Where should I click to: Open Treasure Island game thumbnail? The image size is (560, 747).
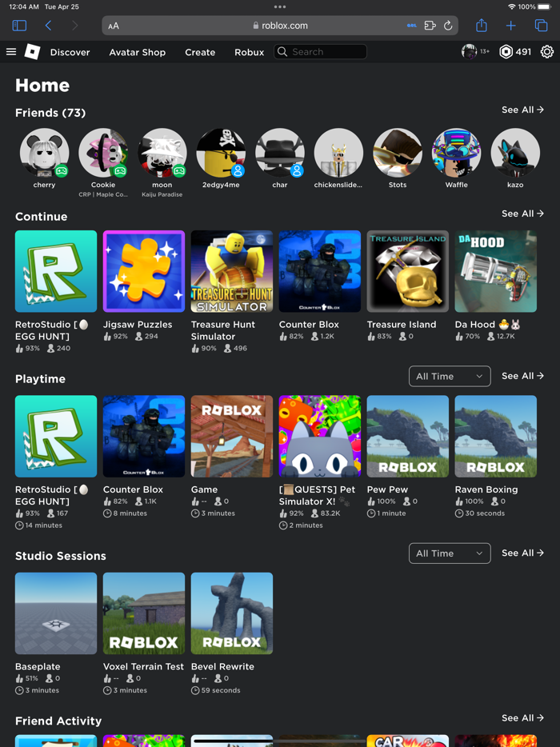pos(407,271)
